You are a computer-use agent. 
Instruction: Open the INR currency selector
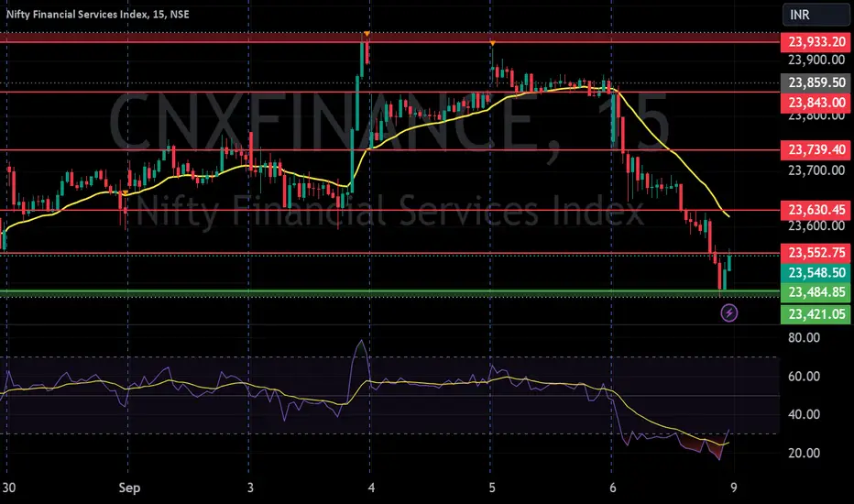click(x=816, y=15)
